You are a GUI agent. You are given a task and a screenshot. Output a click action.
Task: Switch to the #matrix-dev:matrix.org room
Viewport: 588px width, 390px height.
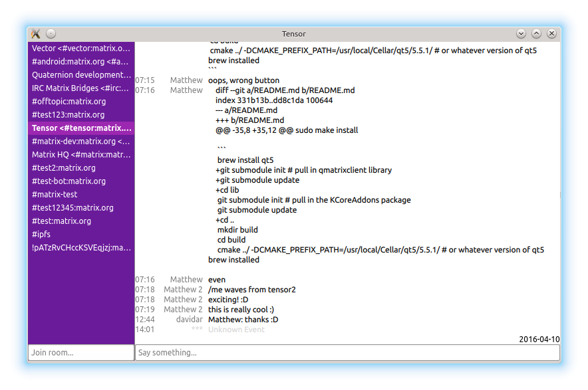pos(80,141)
